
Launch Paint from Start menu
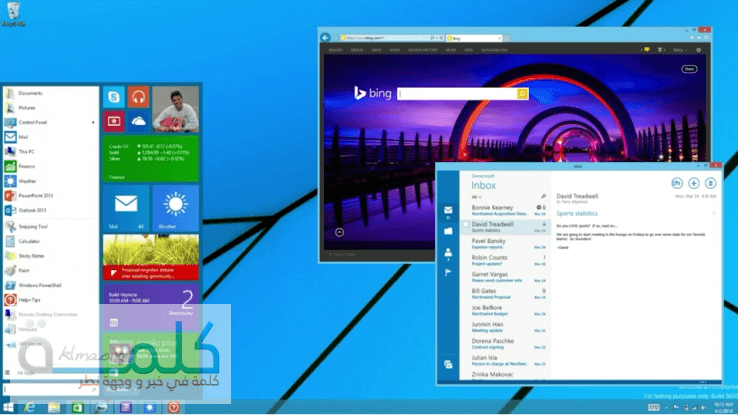point(50,271)
